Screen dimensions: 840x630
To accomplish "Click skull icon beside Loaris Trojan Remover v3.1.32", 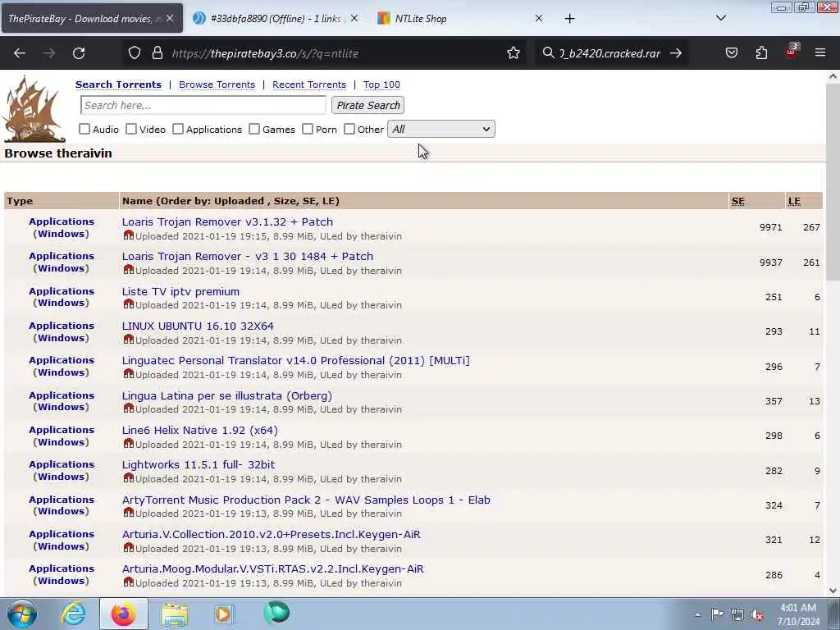I will click(129, 235).
